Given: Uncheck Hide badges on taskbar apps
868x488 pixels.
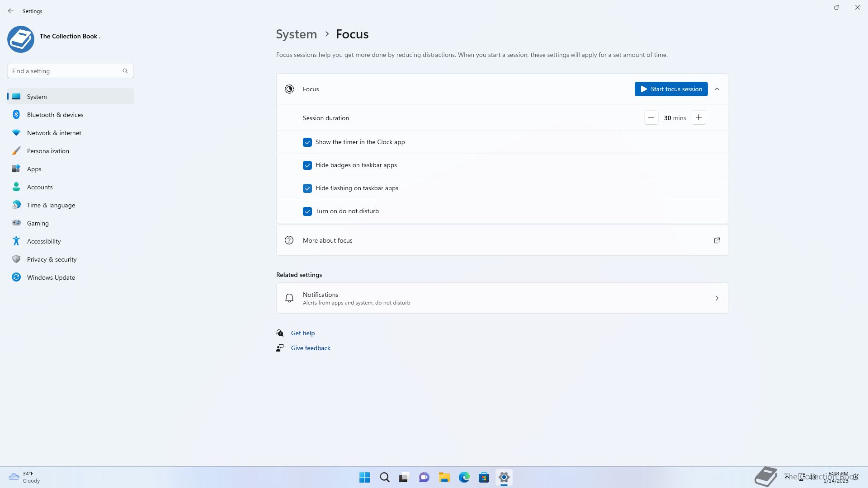Looking at the screenshot, I should click(x=307, y=165).
